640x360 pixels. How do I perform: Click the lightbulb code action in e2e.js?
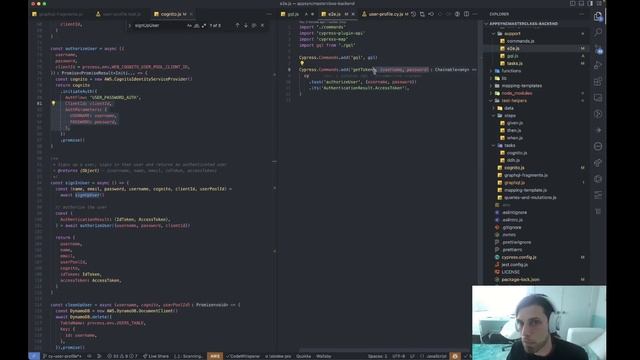(x=302, y=63)
